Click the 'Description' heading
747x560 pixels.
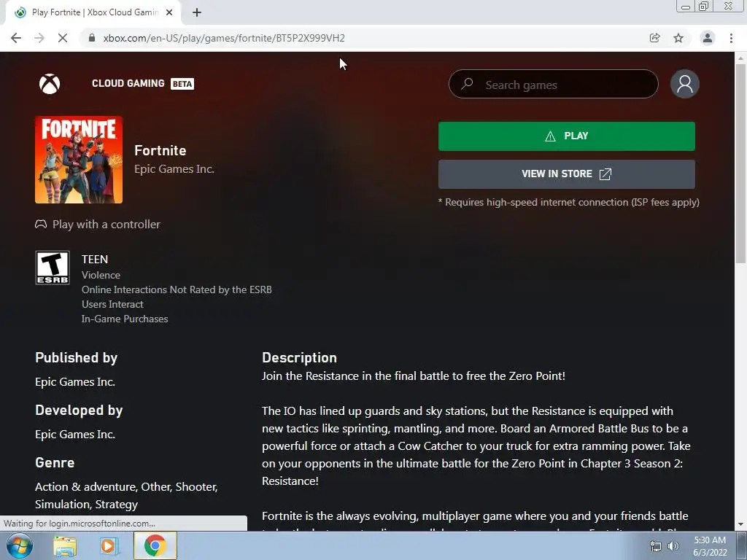point(299,357)
